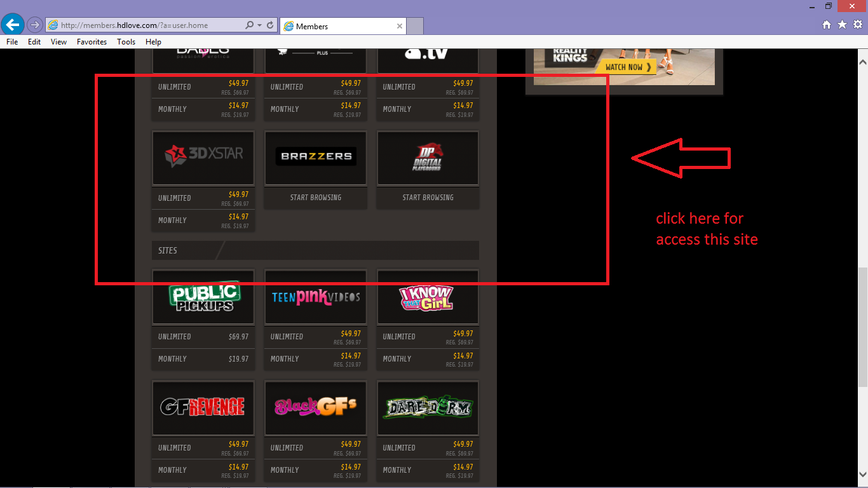Choose the Monthly plan under GF Revenge

pos(203,470)
